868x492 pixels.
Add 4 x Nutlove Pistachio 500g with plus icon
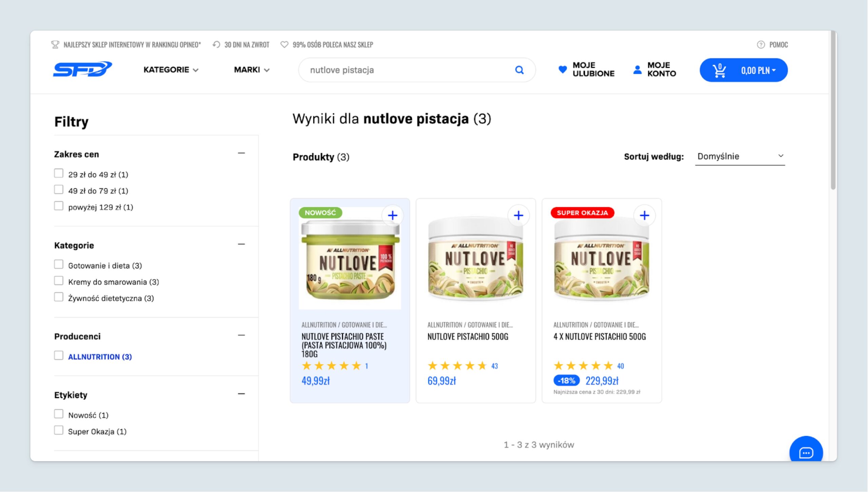[644, 215]
